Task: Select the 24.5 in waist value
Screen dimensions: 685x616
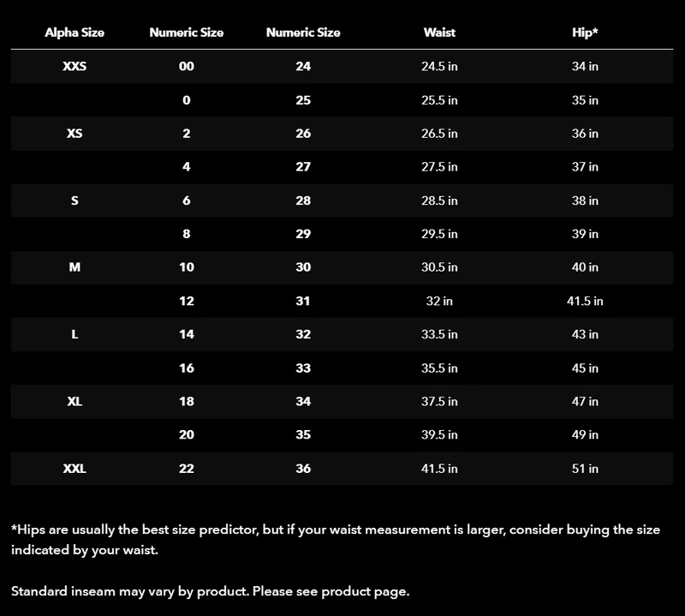Action: click(439, 66)
